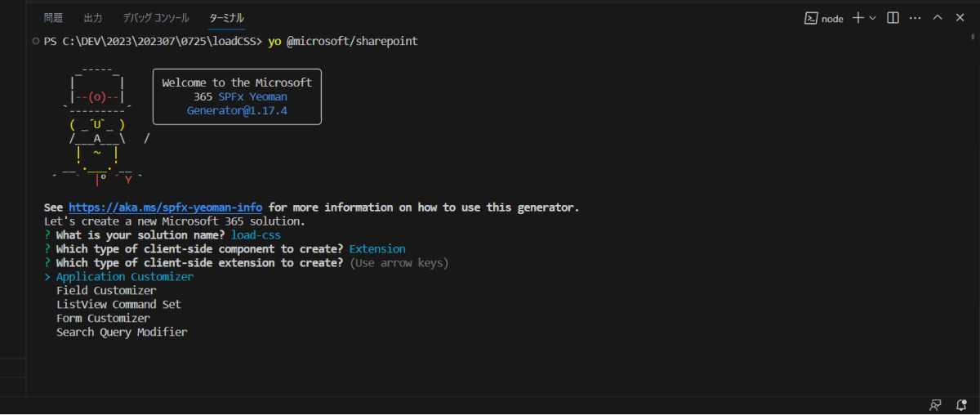Split the terminal pane

point(893,18)
